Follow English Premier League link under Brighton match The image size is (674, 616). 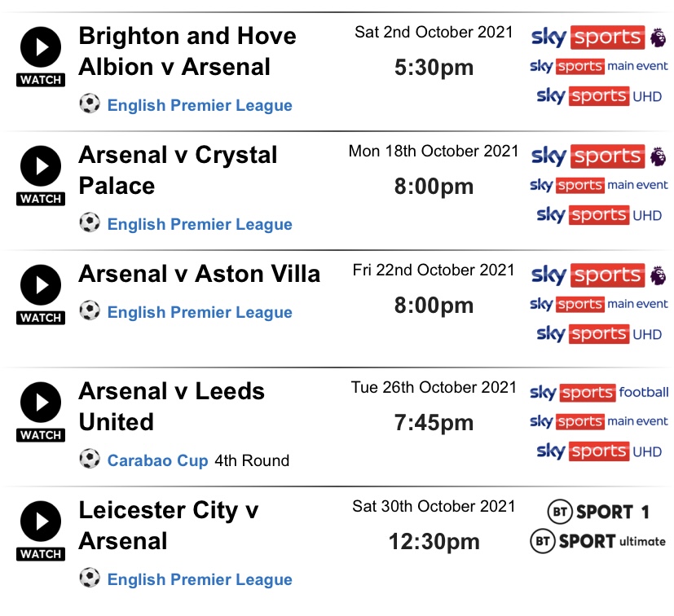click(200, 105)
